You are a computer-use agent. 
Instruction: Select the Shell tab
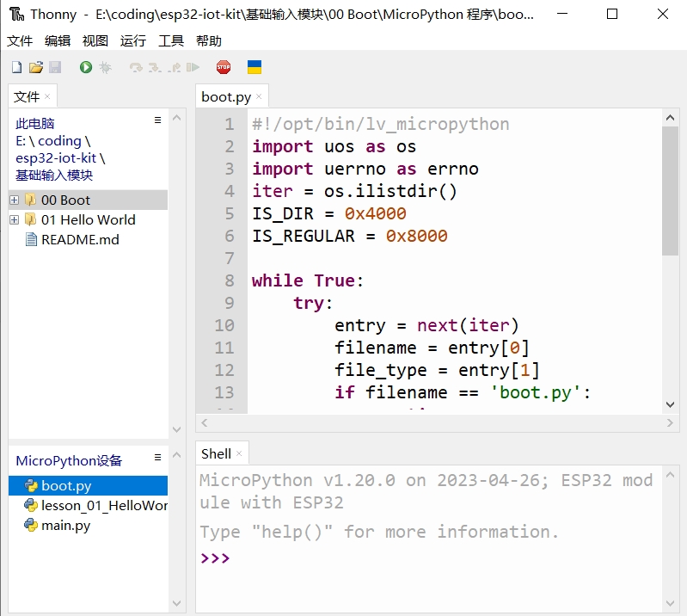tap(216, 453)
